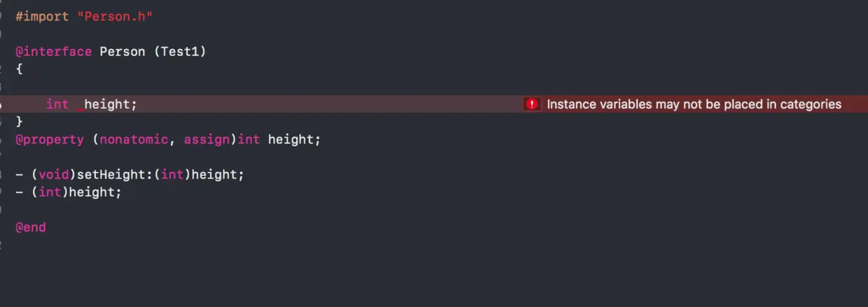Click the @end keyword
868x307 pixels.
[x=31, y=227]
